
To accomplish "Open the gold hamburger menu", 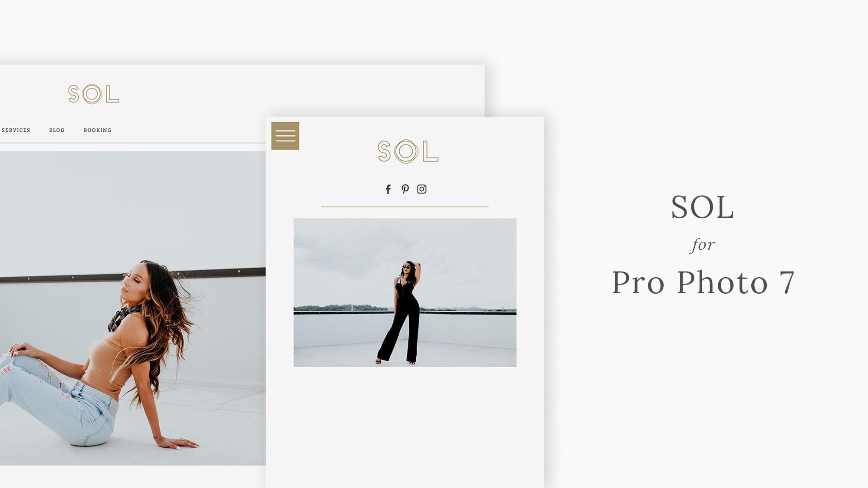I will pos(285,136).
